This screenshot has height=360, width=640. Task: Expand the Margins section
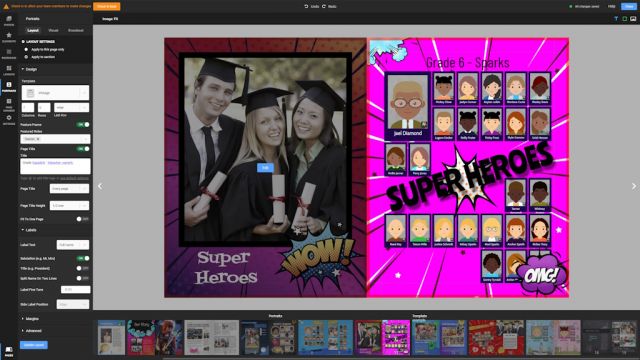tap(30, 319)
